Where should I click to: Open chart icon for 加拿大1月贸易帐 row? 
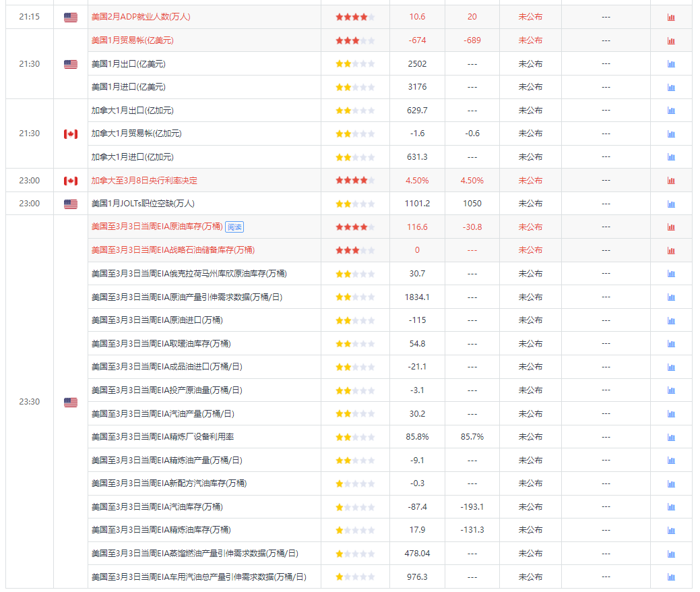coord(671,134)
